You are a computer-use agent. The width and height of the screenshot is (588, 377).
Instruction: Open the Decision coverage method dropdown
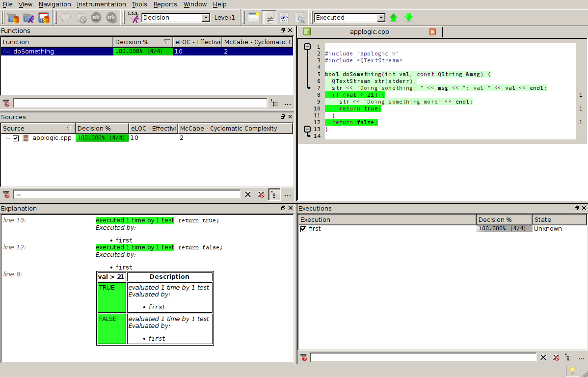point(206,18)
